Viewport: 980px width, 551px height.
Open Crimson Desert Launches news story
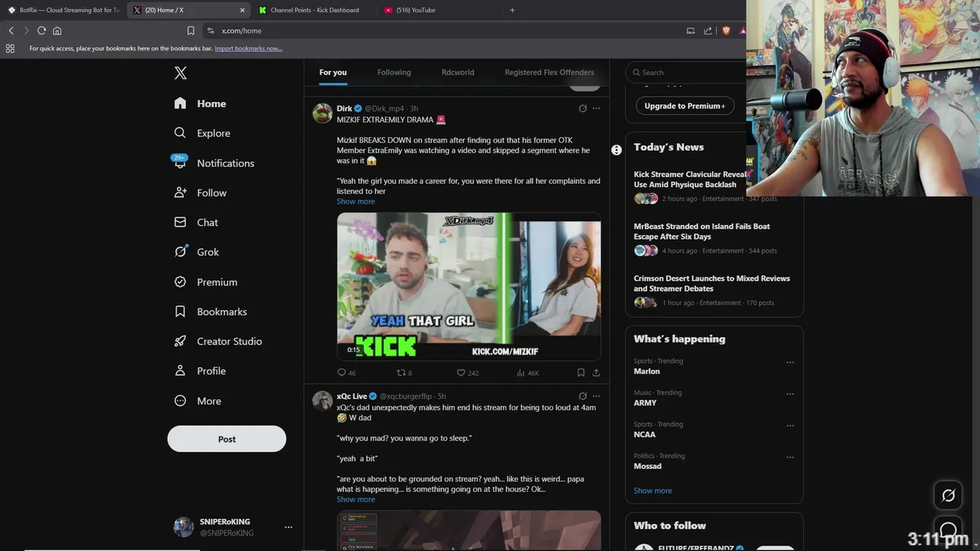712,283
